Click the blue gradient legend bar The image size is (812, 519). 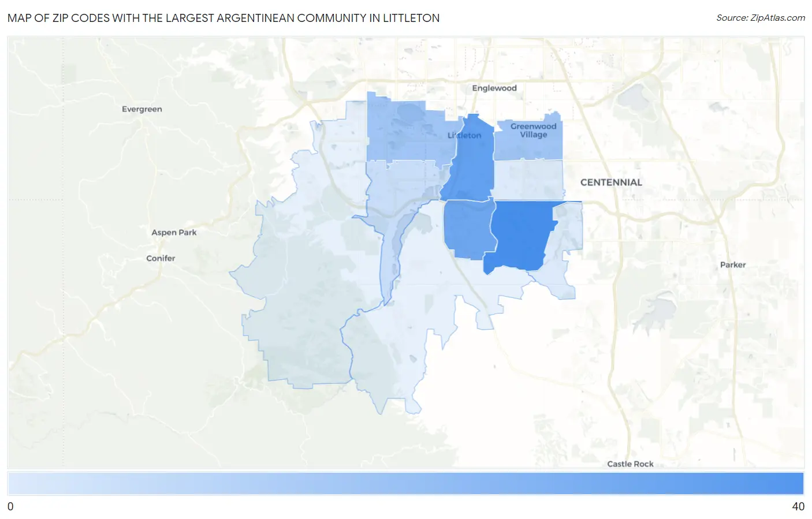pyautogui.click(x=405, y=484)
